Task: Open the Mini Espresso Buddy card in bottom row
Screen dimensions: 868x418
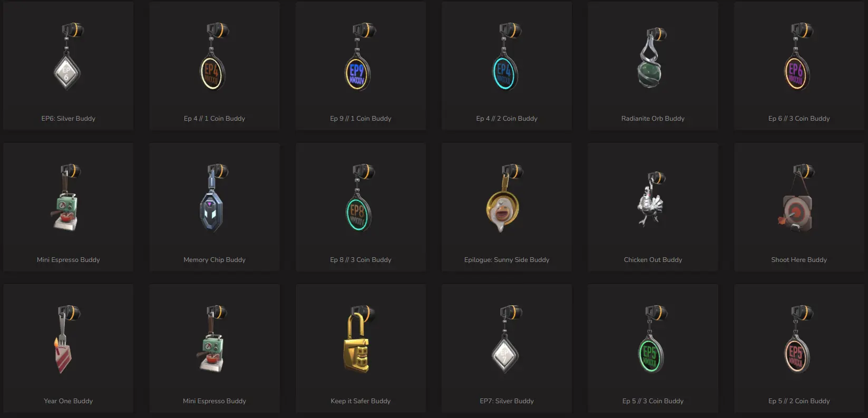Action: tap(214, 348)
